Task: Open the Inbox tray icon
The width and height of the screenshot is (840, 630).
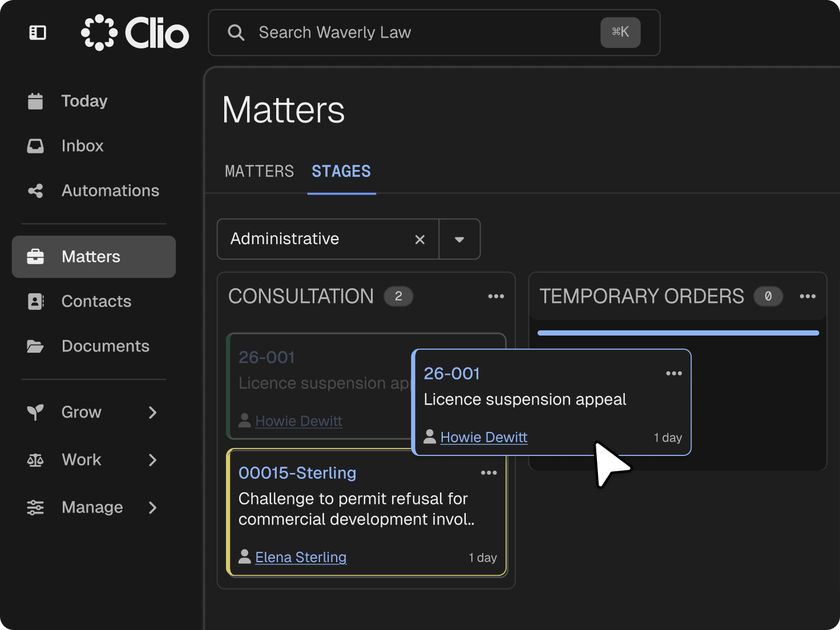Action: [x=35, y=146]
